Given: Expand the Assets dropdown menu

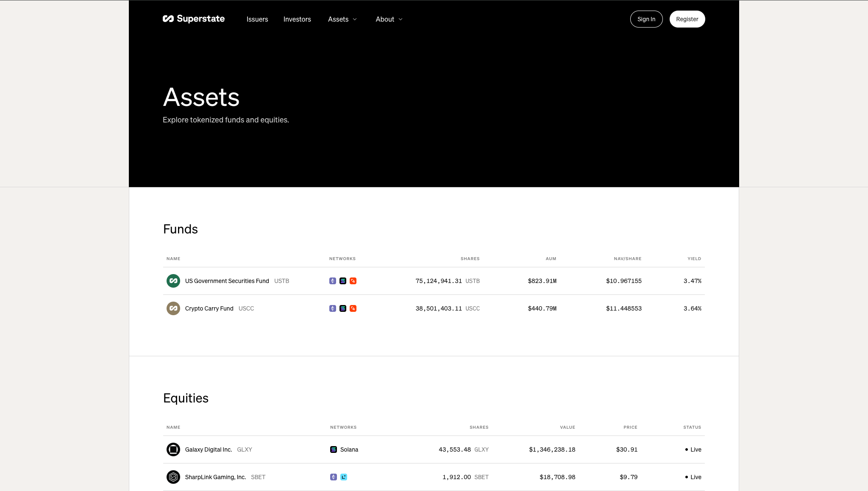Looking at the screenshot, I should [338, 19].
